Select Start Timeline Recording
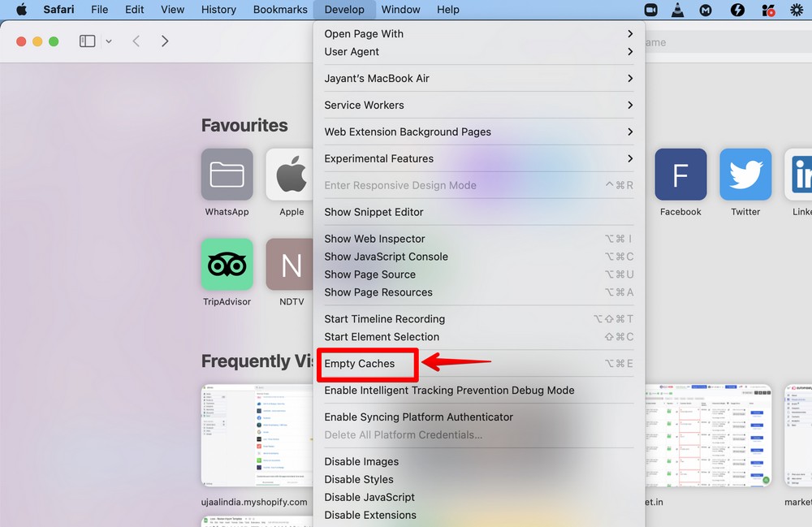812x527 pixels. coord(478,319)
